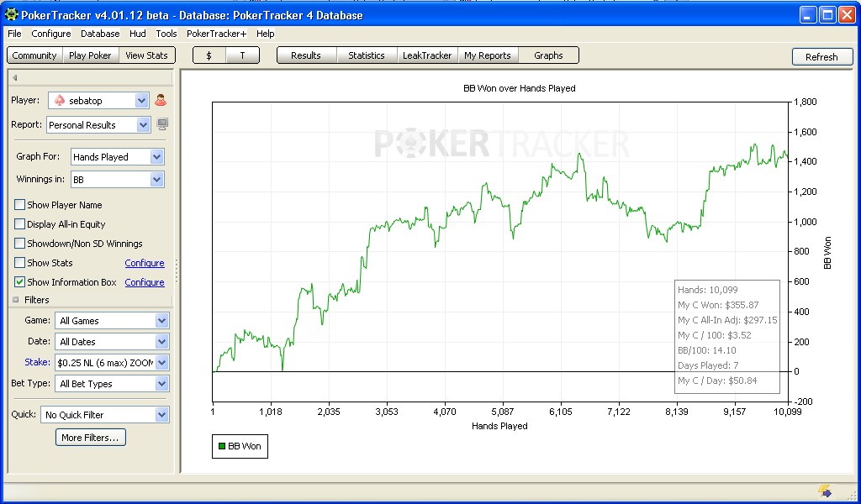This screenshot has width=861, height=504.
Task: Open the PokerTracker+ menu
Action: coord(217,34)
